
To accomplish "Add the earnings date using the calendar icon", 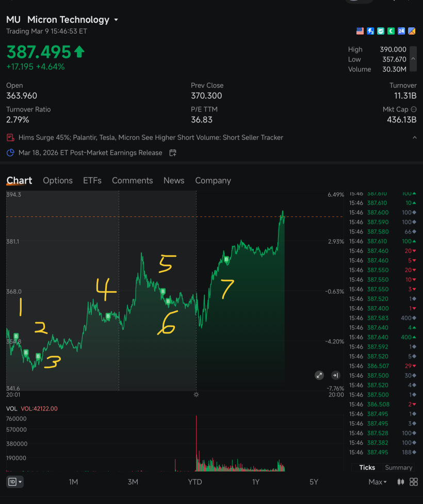I will [x=173, y=153].
